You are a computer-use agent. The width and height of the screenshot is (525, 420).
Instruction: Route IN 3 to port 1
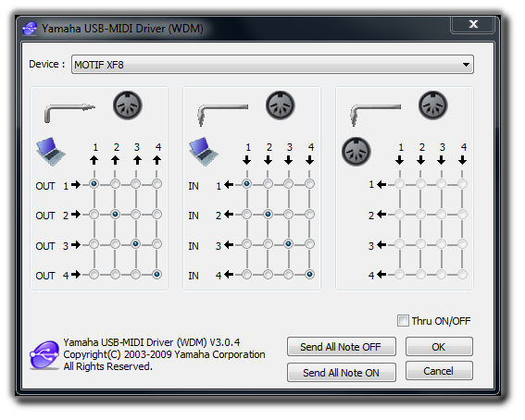pos(247,244)
